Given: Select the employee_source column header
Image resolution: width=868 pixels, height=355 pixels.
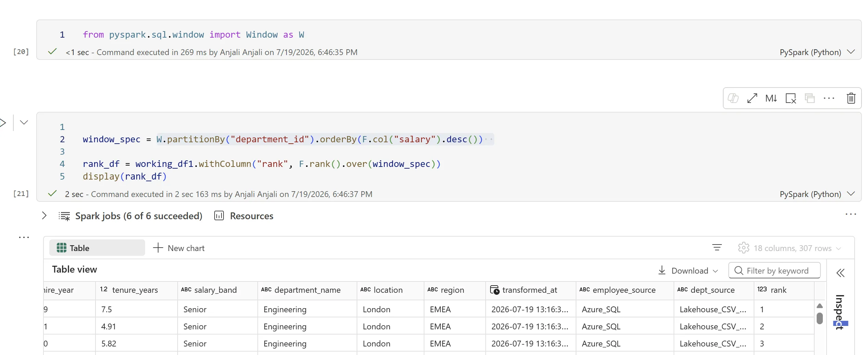Looking at the screenshot, I should 625,290.
